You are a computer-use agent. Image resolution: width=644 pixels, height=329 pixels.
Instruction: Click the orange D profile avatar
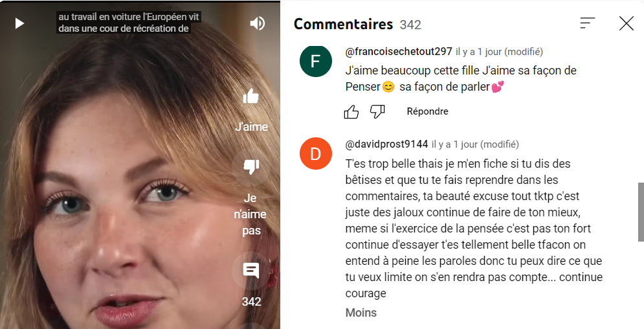tap(315, 153)
